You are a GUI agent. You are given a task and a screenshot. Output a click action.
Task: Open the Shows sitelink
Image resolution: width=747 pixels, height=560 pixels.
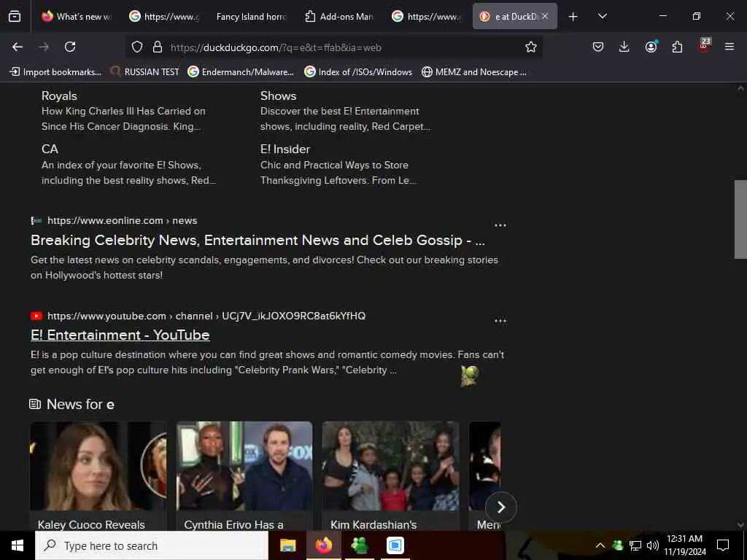pos(278,96)
